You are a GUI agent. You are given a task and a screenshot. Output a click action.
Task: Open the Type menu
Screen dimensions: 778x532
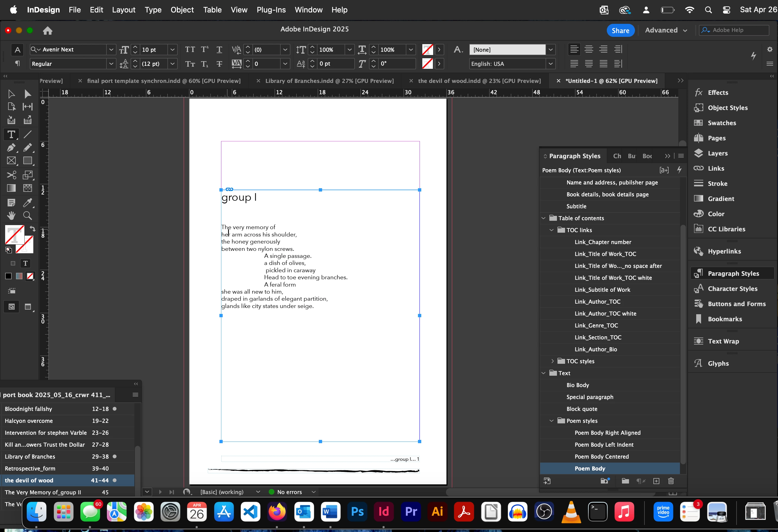tap(153, 10)
